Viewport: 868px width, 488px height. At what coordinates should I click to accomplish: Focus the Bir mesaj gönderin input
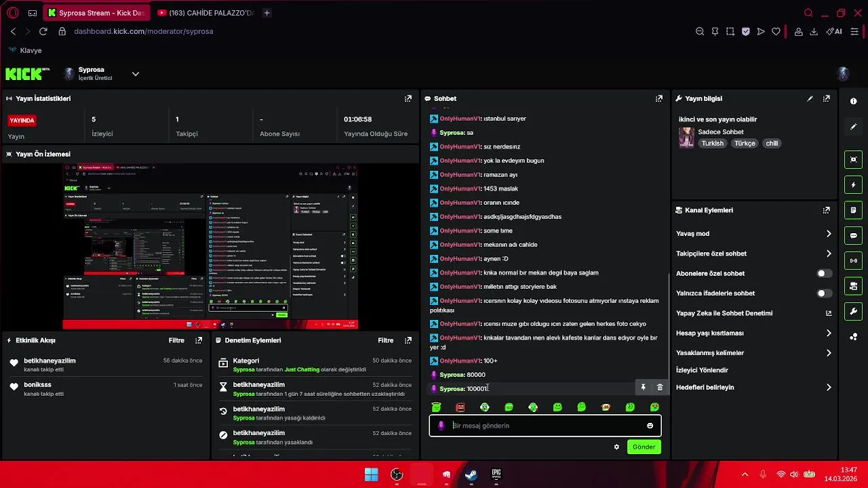click(545, 426)
